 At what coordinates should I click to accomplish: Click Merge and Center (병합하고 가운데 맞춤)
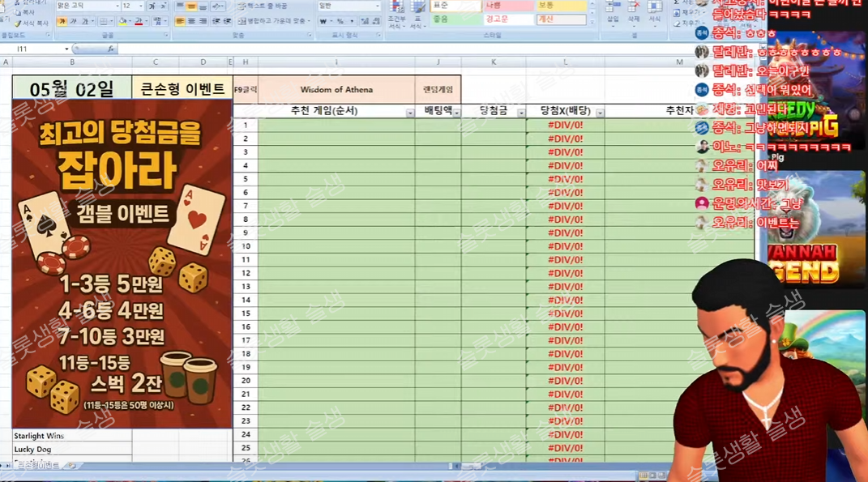click(274, 22)
